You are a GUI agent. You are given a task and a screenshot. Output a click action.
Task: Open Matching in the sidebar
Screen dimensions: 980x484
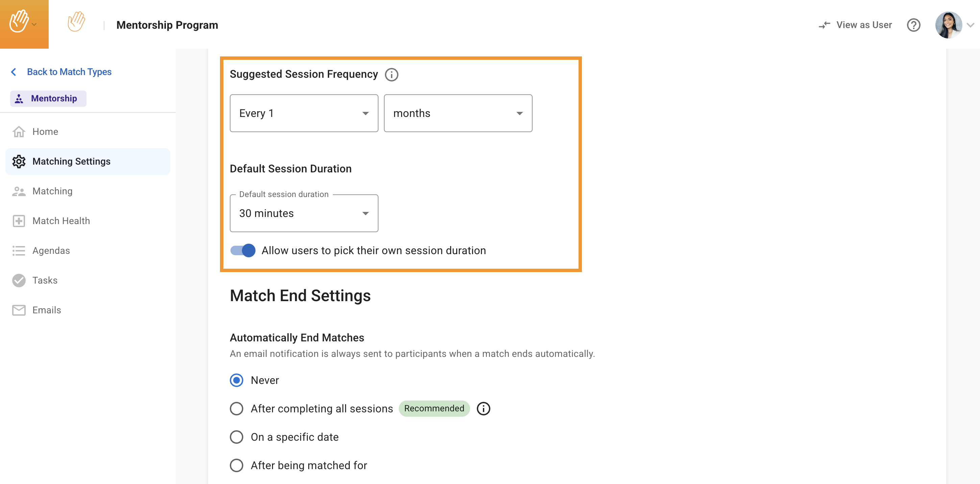click(x=52, y=191)
